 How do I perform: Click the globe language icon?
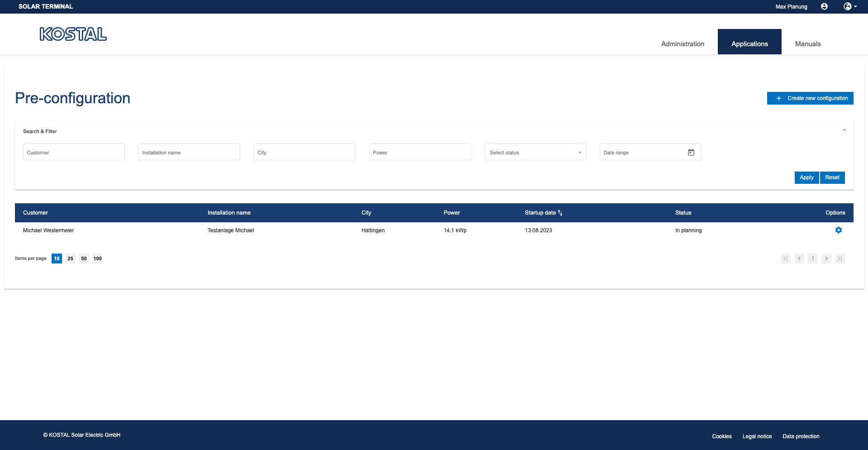tap(847, 6)
